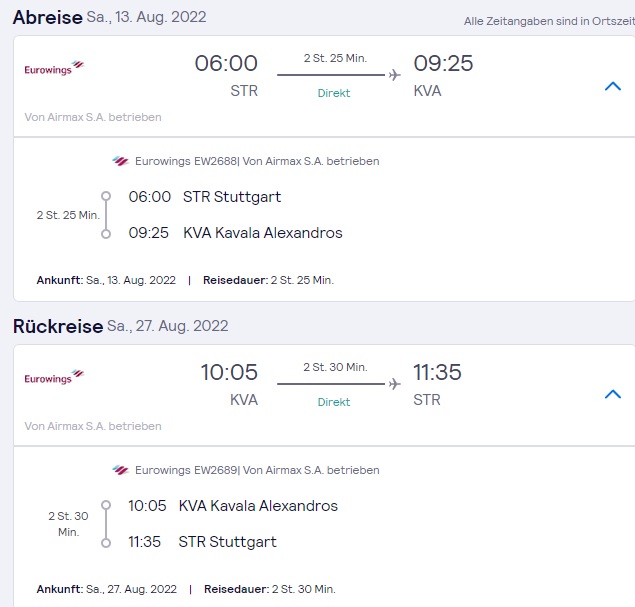Click the small Eurowings icon beside EW2689

point(121,470)
